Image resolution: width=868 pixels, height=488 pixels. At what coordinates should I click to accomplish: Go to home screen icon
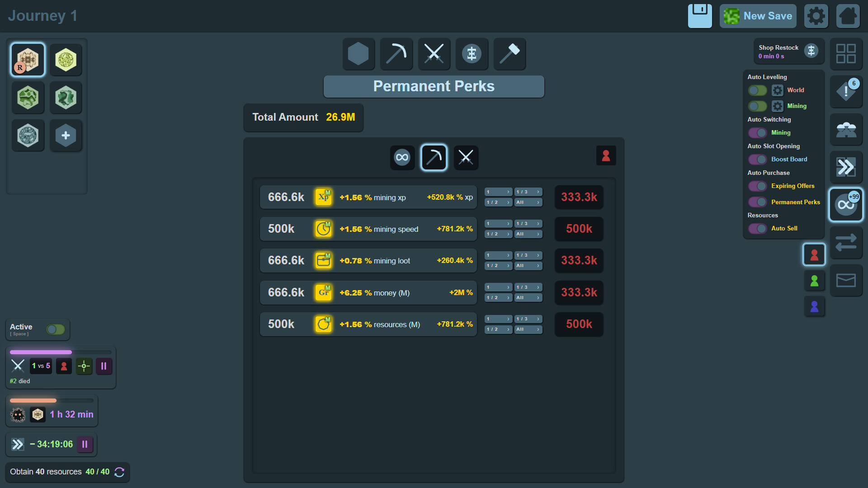click(x=848, y=16)
